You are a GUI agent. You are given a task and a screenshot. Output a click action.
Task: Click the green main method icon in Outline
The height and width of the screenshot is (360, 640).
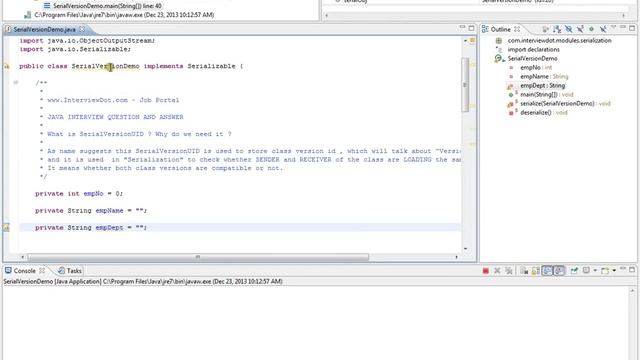coord(511,95)
